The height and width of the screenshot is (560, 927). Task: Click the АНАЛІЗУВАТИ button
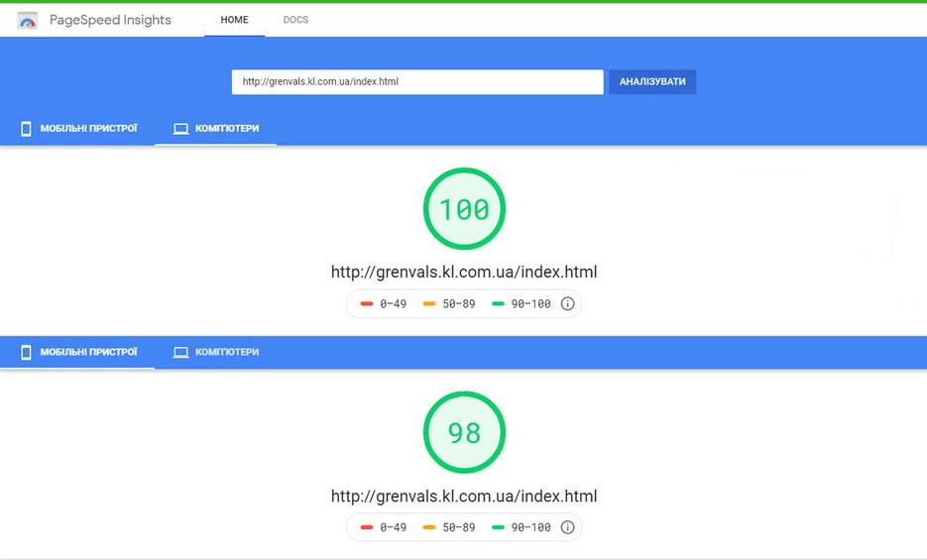[652, 82]
